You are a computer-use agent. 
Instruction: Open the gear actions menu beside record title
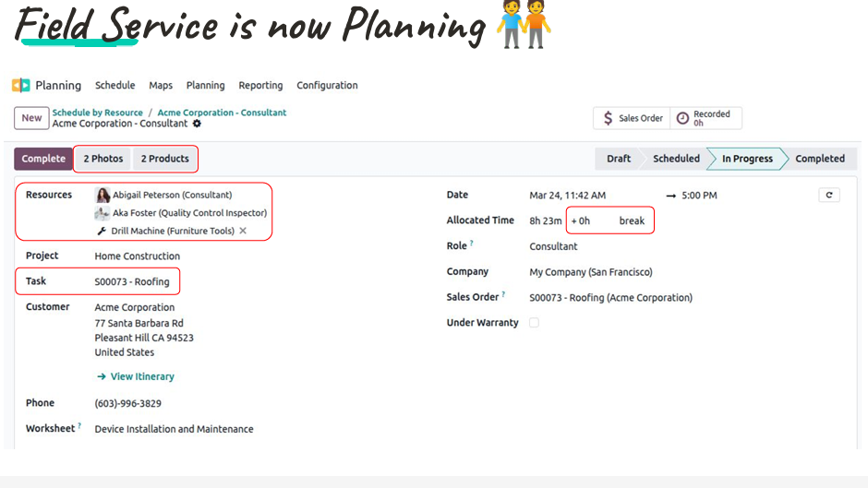pos(197,124)
